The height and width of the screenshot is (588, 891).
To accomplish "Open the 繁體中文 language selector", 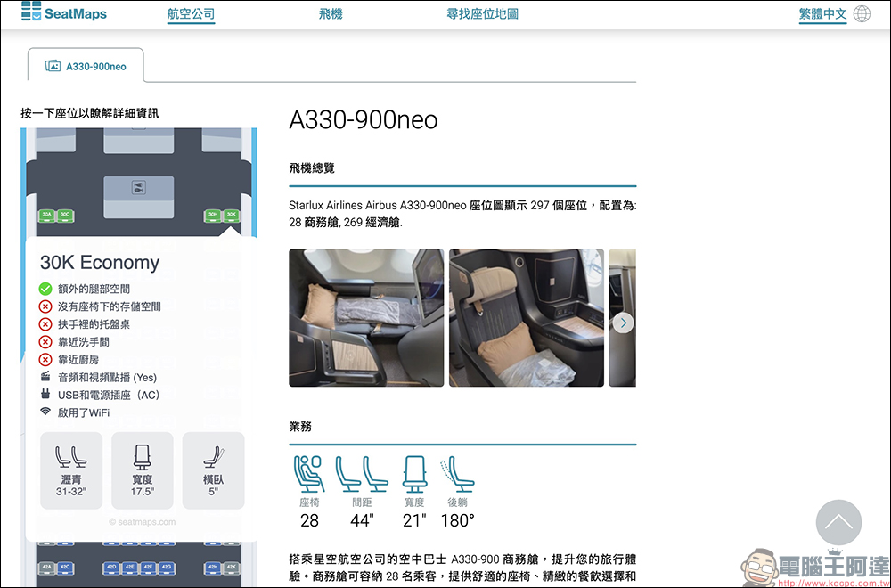I will pyautogui.click(x=822, y=13).
